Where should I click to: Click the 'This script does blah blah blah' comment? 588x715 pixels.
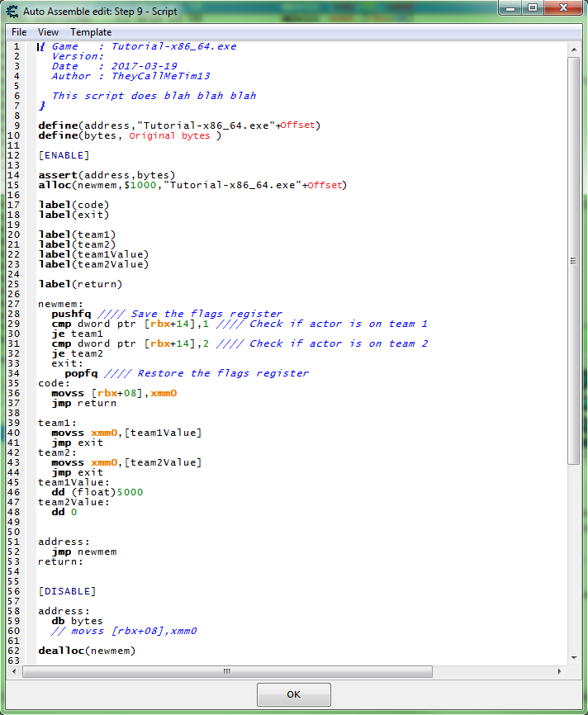tap(154, 96)
